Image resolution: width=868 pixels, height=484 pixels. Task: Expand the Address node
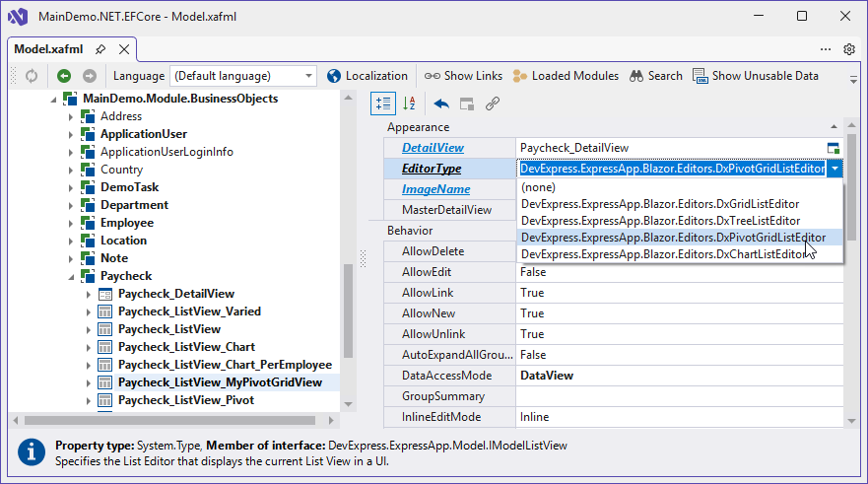[x=71, y=117]
